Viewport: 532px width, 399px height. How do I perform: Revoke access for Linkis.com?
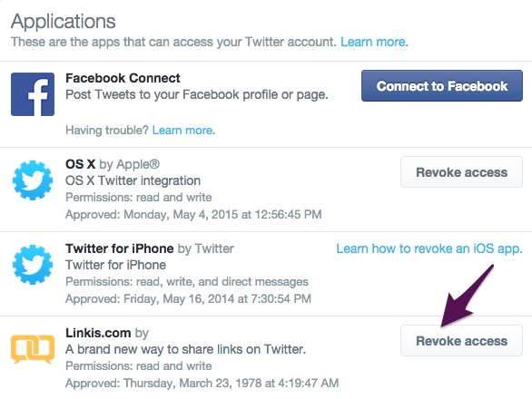(461, 340)
